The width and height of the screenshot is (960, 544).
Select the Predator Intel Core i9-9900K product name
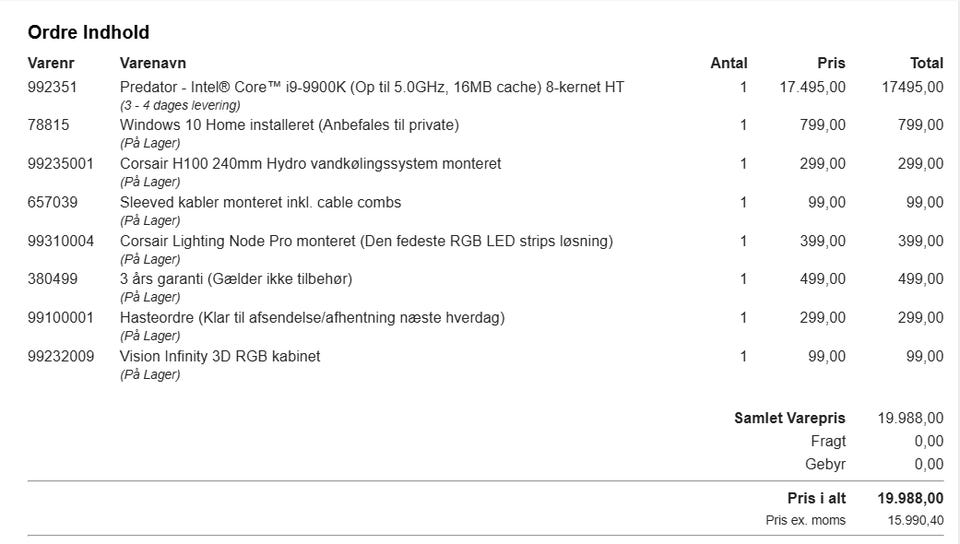point(371,87)
